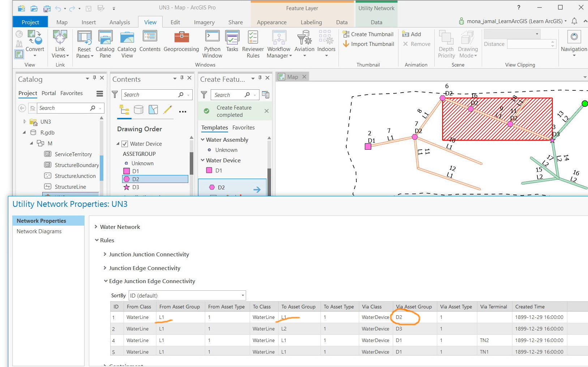588x367 pixels.
Task: Switch Contents to List By Selection
Action: coord(153,110)
